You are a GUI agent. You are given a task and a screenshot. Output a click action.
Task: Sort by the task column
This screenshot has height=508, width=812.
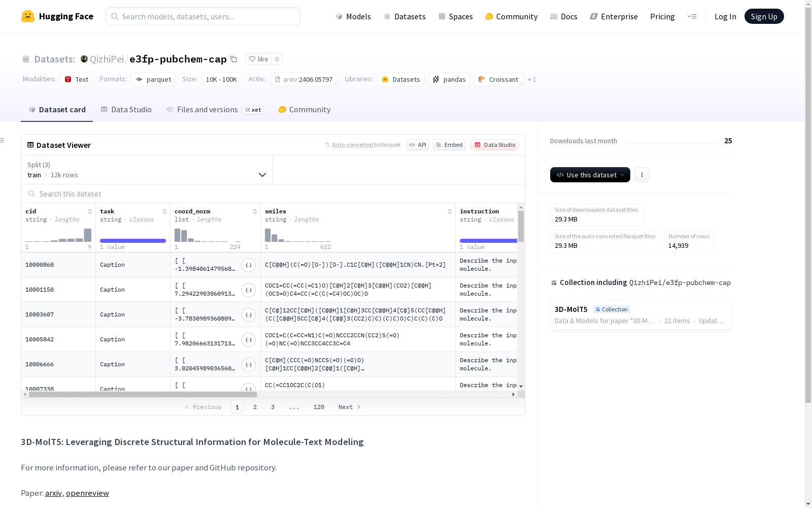click(x=164, y=211)
